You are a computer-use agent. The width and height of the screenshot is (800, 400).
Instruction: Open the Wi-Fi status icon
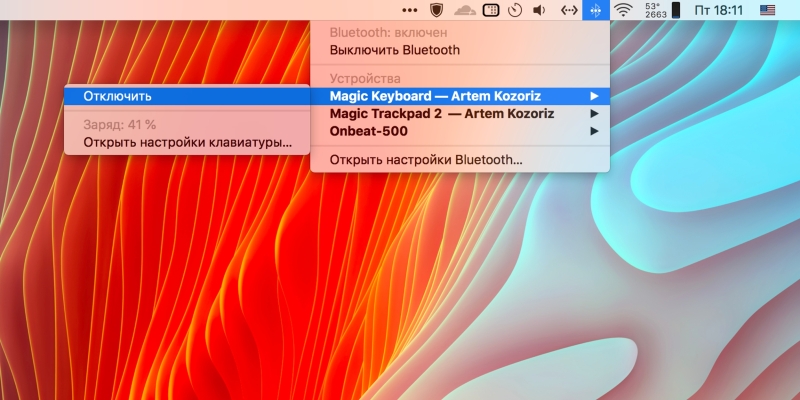[x=623, y=10]
